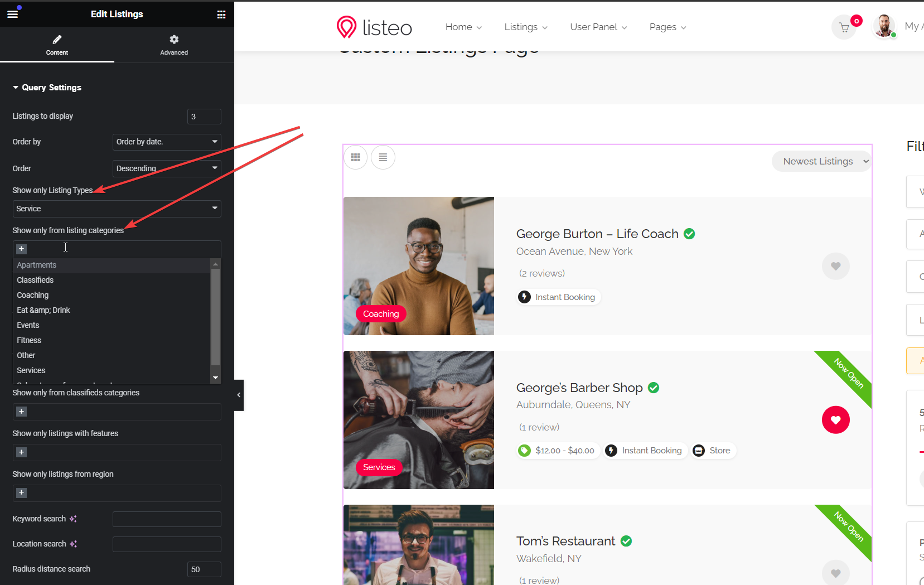This screenshot has height=585, width=924.
Task: Open the Elementor hamburger menu
Action: point(12,14)
